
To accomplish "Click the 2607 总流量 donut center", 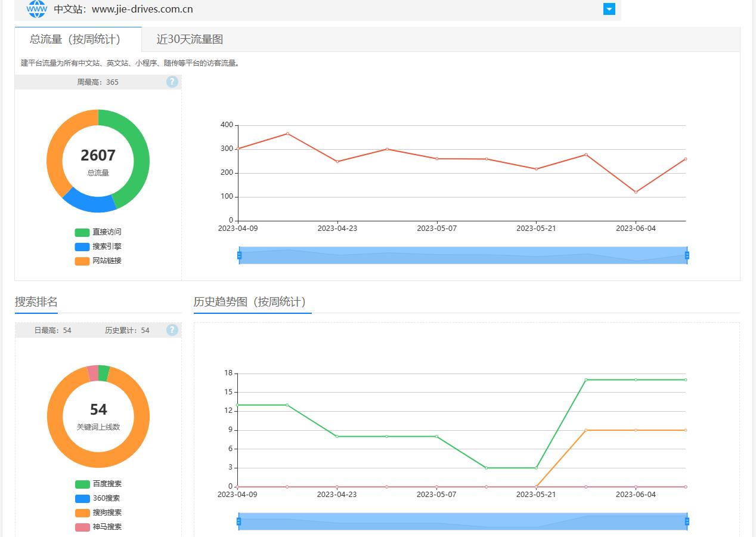I will (x=98, y=161).
